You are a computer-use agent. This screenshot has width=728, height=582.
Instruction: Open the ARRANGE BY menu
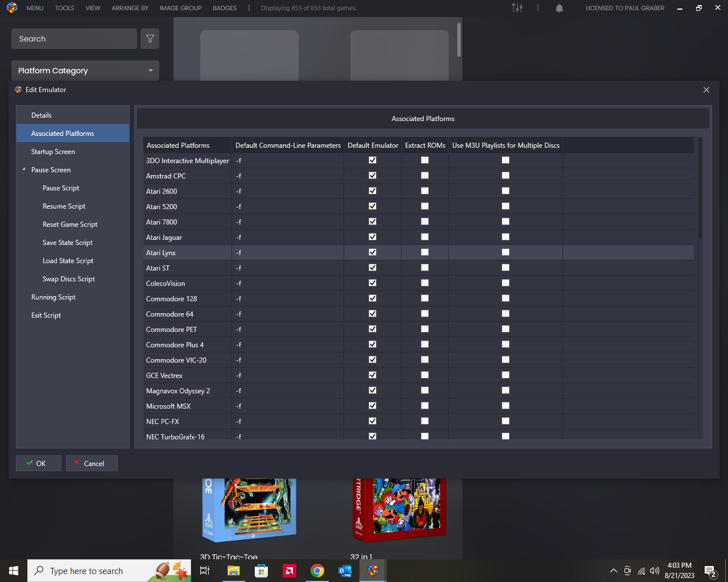130,8
